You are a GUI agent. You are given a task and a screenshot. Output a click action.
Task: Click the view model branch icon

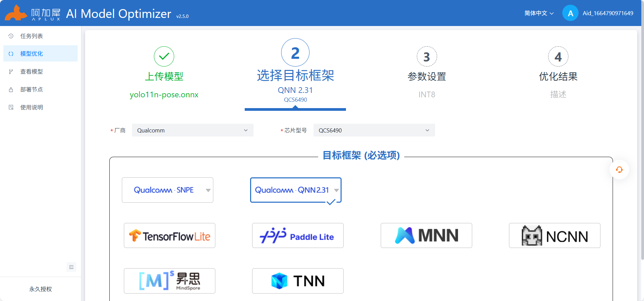(11, 72)
